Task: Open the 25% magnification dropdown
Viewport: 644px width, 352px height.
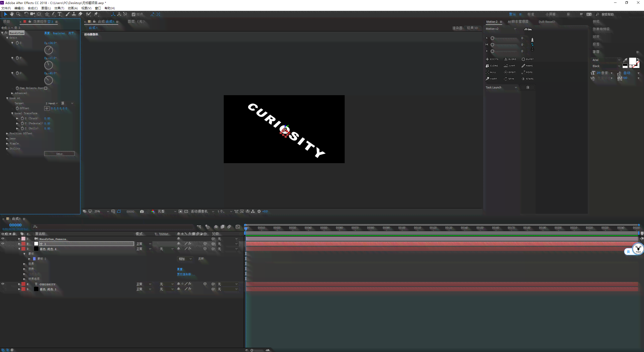Action: tap(102, 212)
